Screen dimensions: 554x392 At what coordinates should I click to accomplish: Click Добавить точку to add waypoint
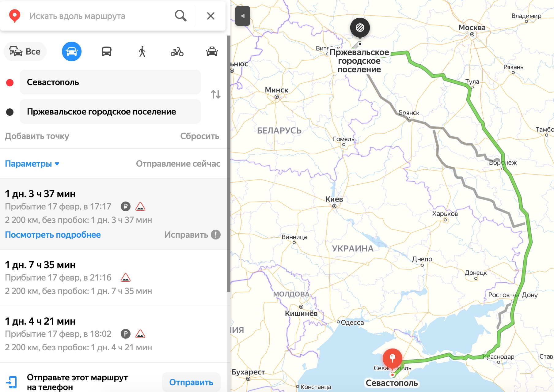(x=37, y=136)
